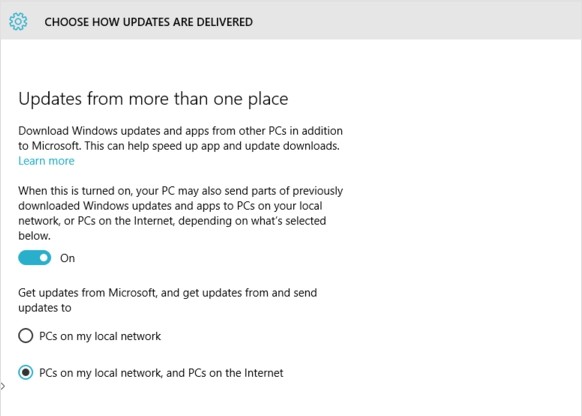This screenshot has width=582, height=416.
Task: Click the white knob on the toggle switch
Action: point(44,258)
